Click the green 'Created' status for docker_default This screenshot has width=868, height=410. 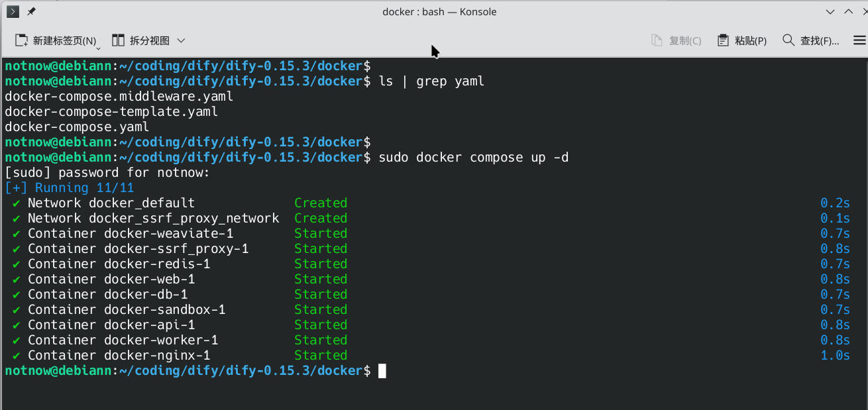click(x=321, y=203)
